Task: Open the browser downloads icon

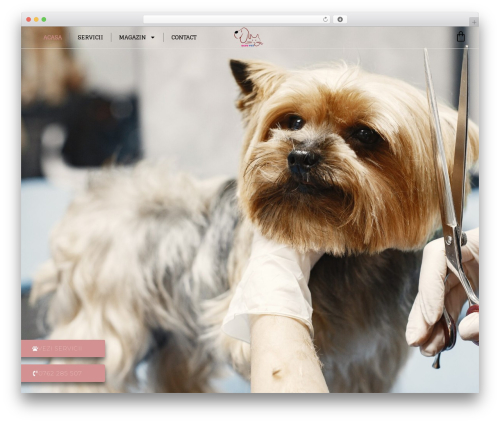Action: coord(340,19)
